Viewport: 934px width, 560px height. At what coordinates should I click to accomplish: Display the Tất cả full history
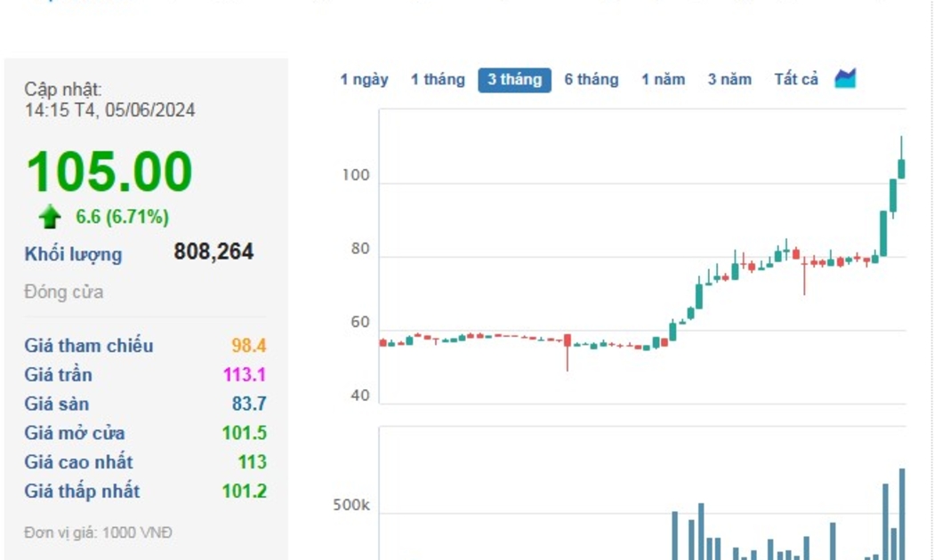pyautogui.click(x=796, y=79)
